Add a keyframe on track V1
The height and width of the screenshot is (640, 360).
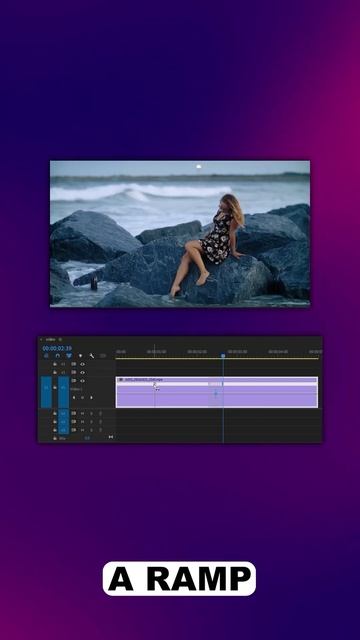coord(82,398)
